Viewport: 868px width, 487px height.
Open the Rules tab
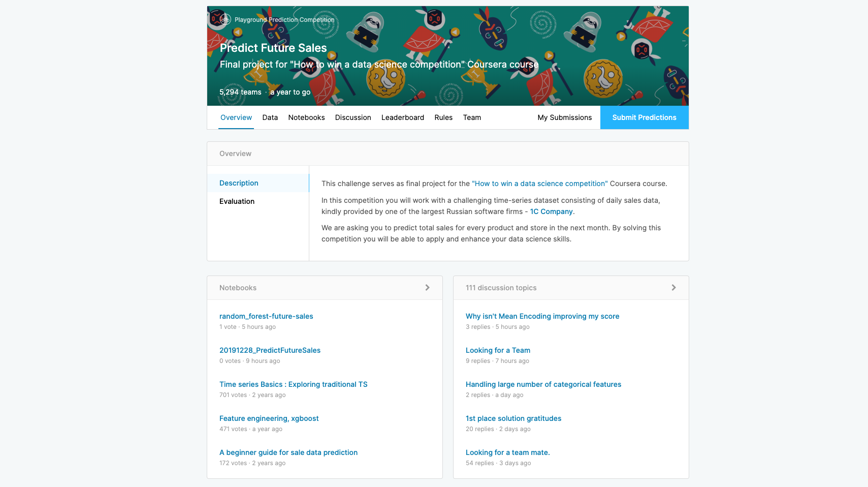click(x=443, y=117)
